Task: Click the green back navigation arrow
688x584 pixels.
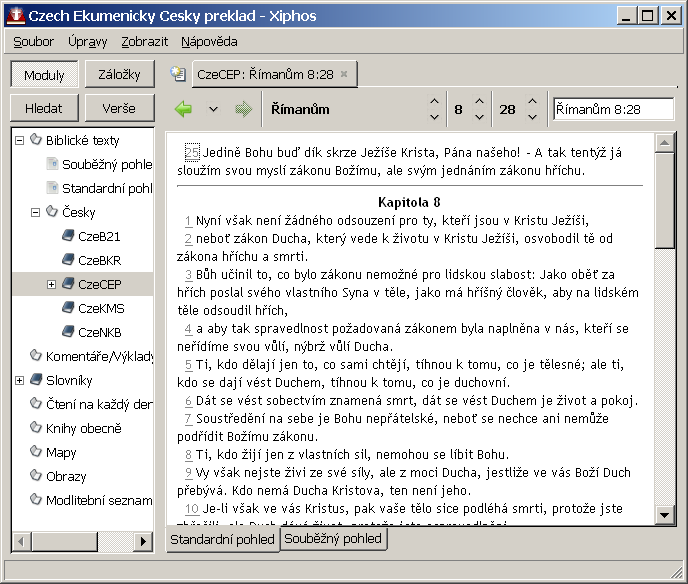Action: coord(183,109)
